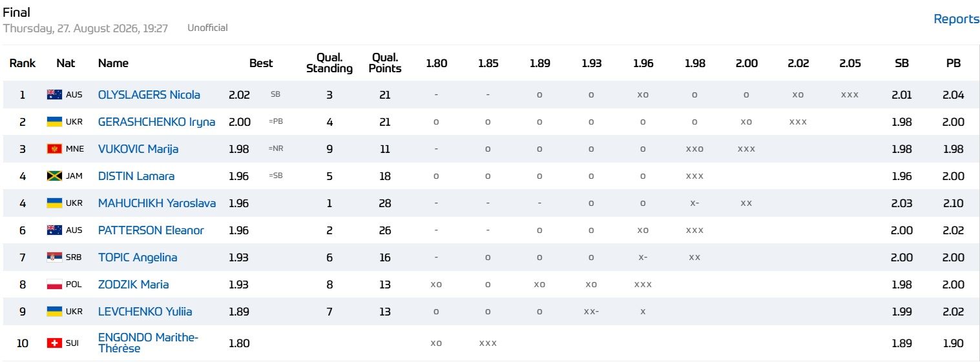980x362 pixels.
Task: Click the Rank column header
Action: pos(23,63)
